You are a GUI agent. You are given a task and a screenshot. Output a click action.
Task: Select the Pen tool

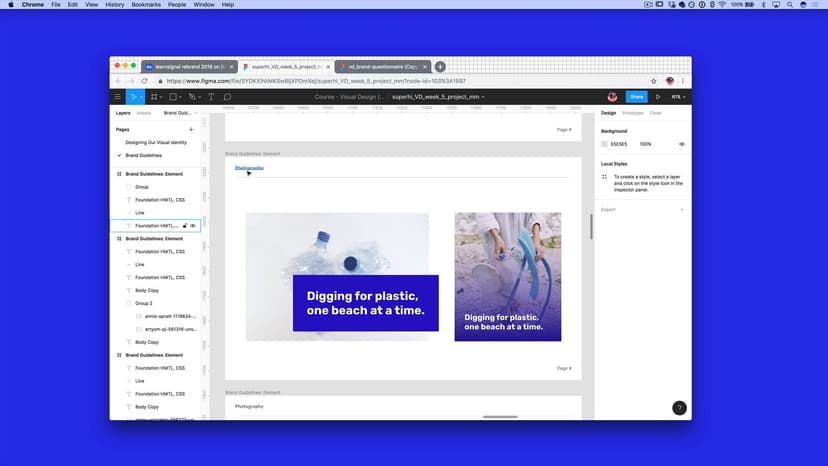[x=192, y=97]
